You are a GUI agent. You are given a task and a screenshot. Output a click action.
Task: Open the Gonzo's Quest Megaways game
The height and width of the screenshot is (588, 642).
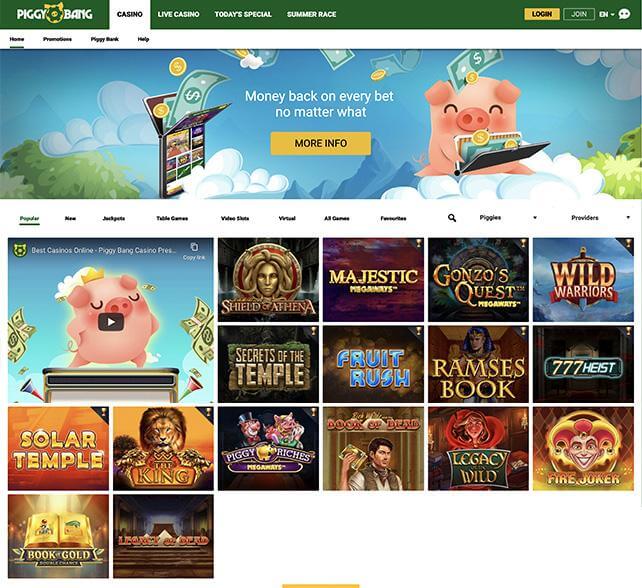[478, 280]
